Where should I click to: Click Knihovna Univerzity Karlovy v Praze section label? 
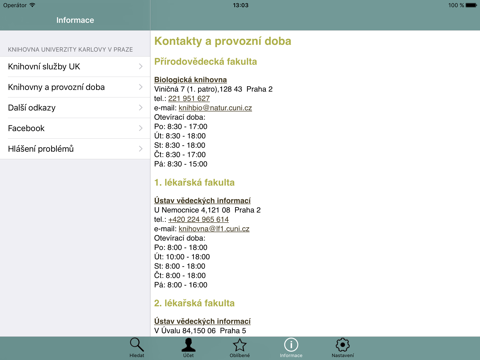coord(70,49)
